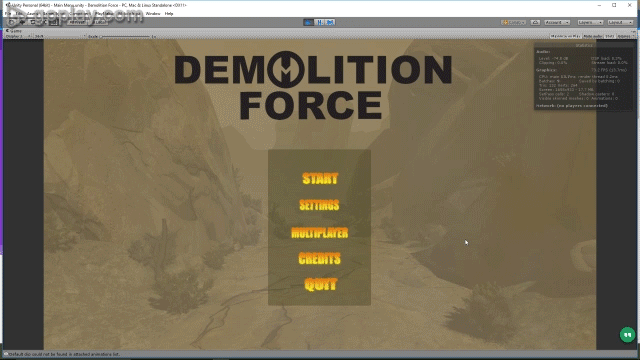The image size is (640, 360).
Task: Click the CREDITS menu button
Action: [x=319, y=259]
